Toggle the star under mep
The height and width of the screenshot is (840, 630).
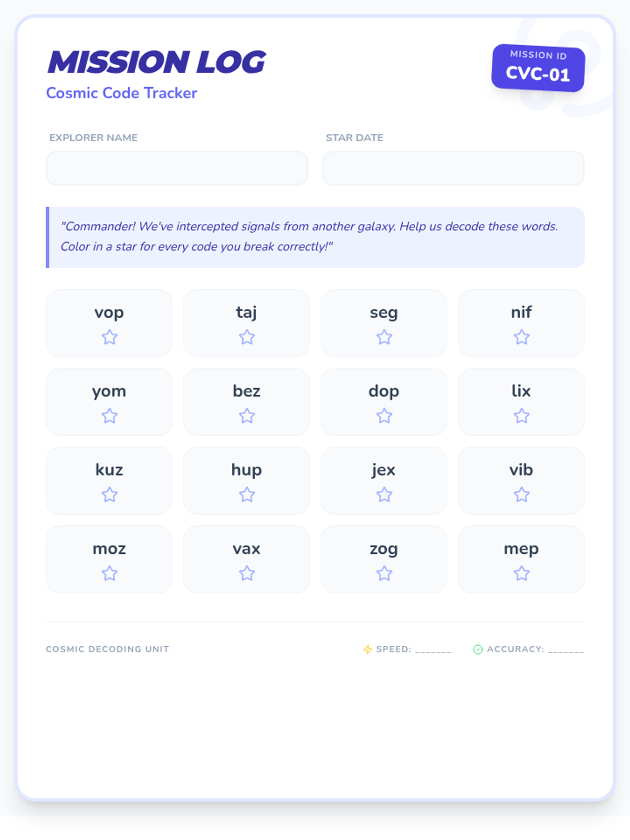click(521, 573)
